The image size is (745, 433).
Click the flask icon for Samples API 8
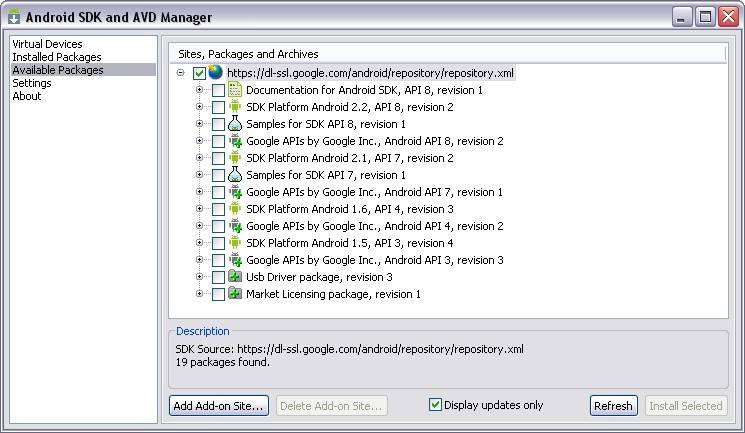pyautogui.click(x=235, y=124)
